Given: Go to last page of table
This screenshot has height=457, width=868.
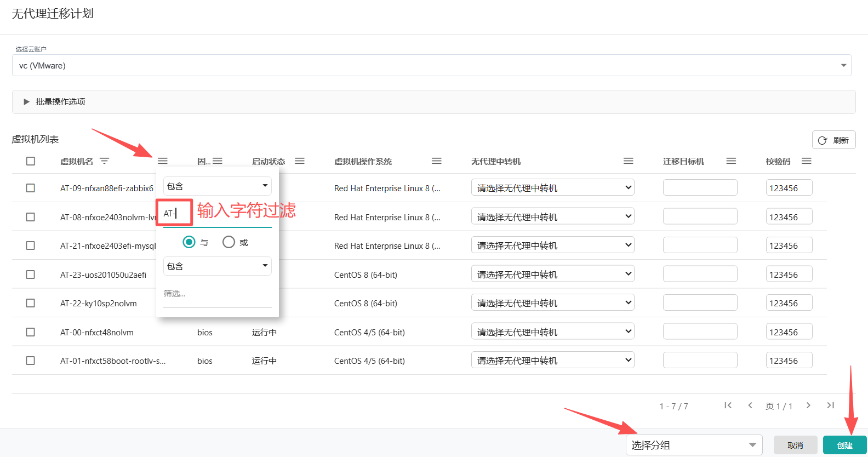Looking at the screenshot, I should click(831, 405).
